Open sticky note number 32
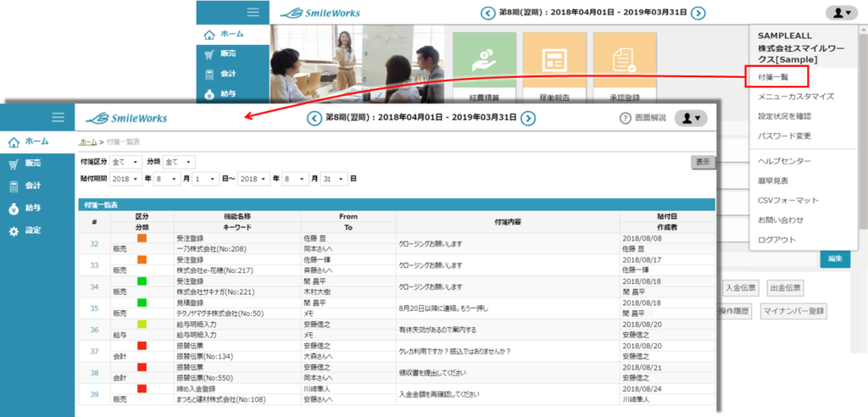This screenshot has width=868, height=417. coord(94,244)
